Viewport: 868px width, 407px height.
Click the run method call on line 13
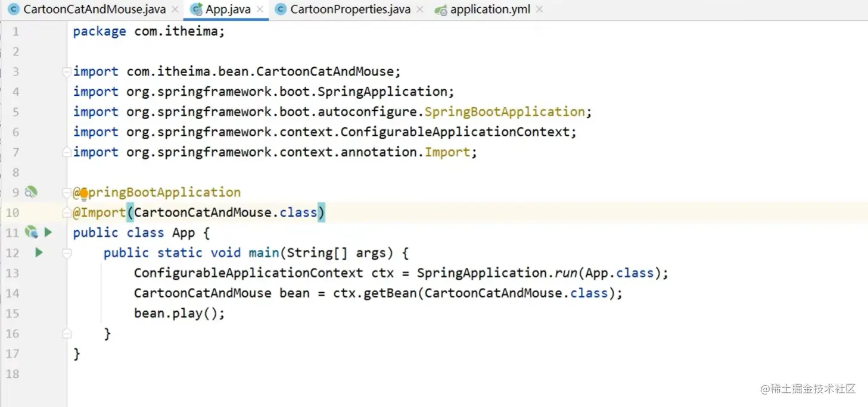click(x=566, y=273)
